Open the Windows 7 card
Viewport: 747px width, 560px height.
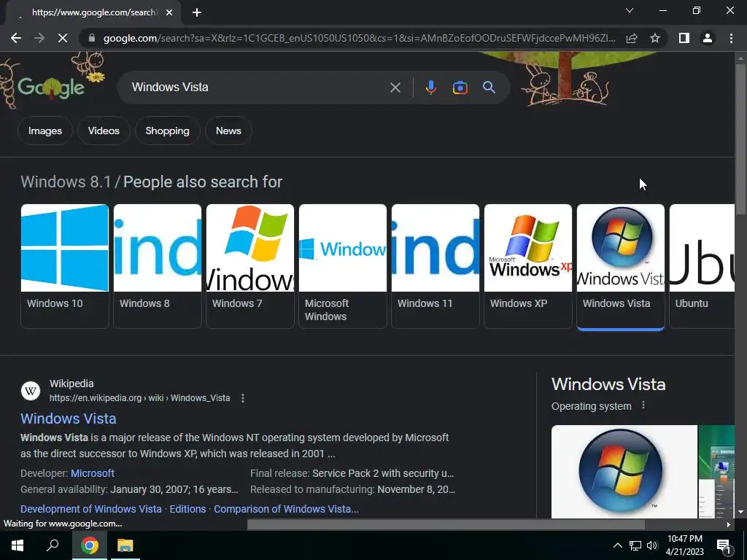250,266
